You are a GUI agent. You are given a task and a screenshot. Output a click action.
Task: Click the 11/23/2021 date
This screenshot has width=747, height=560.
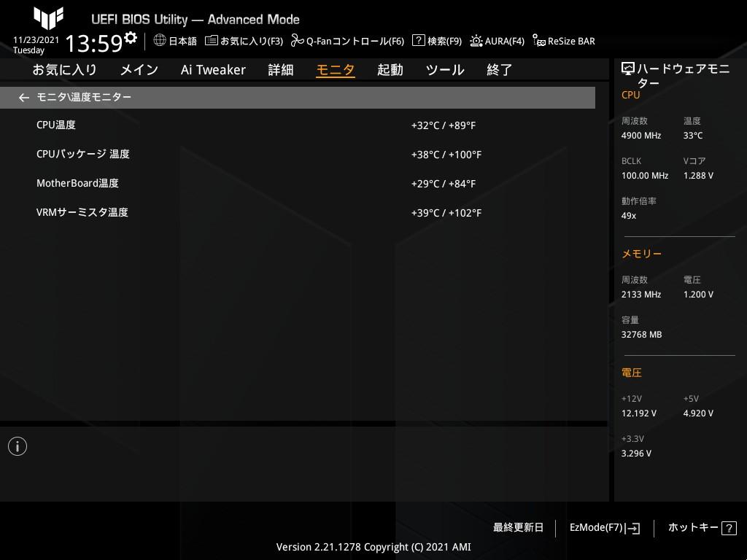click(36, 40)
